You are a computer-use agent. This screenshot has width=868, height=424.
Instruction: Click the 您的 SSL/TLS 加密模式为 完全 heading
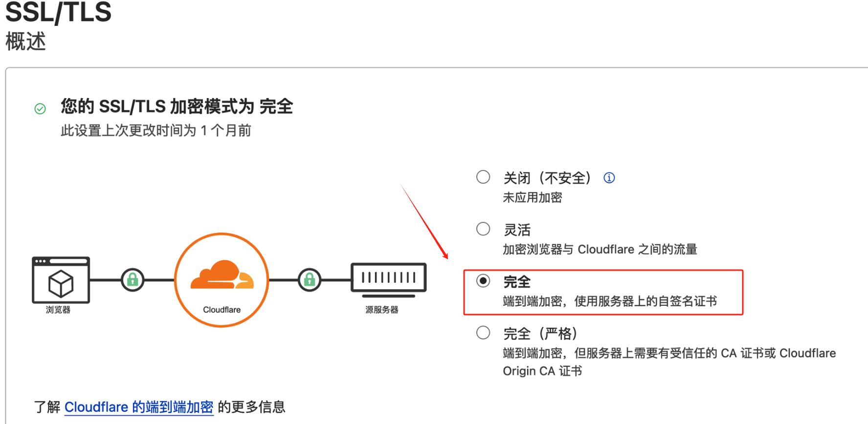coord(177,106)
